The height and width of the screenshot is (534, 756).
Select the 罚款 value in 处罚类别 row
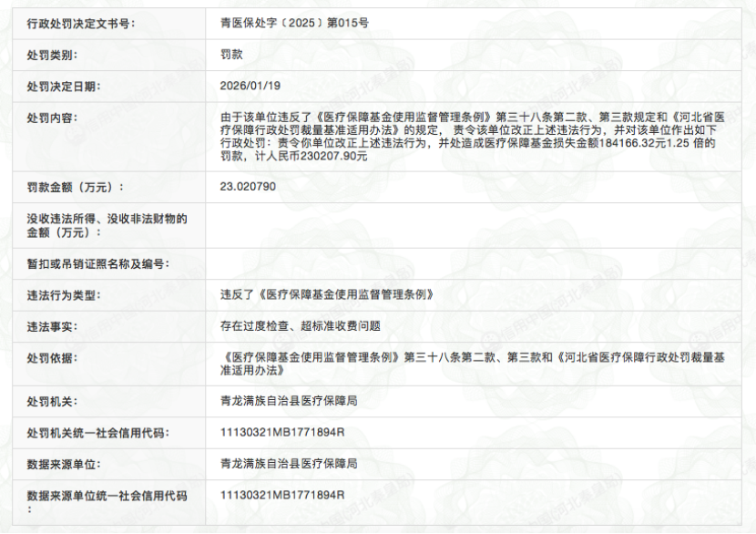pos(231,55)
